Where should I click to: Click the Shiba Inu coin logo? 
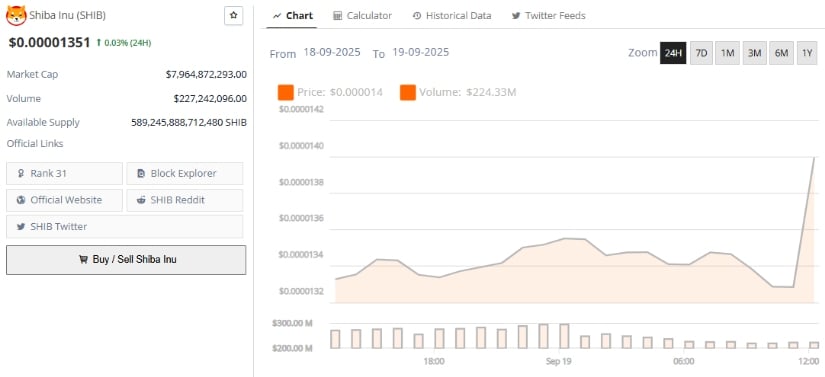[x=16, y=16]
